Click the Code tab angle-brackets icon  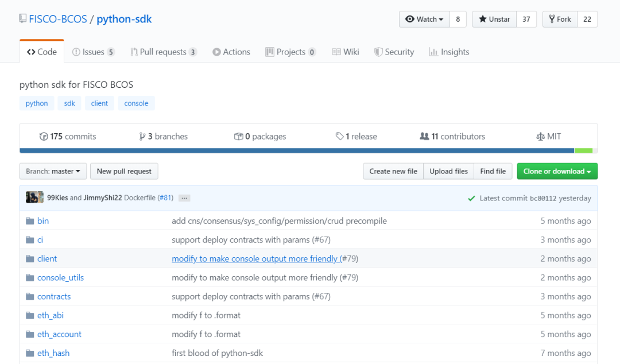(x=31, y=52)
